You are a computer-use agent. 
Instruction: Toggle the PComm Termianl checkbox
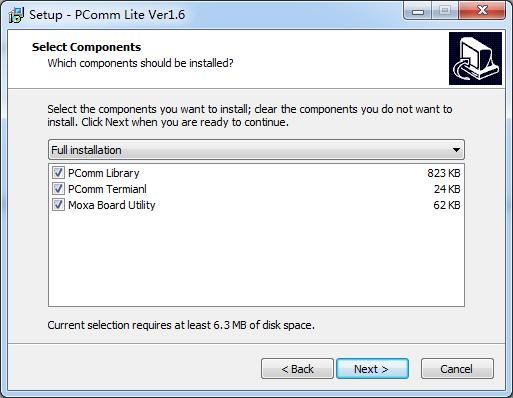pos(58,189)
